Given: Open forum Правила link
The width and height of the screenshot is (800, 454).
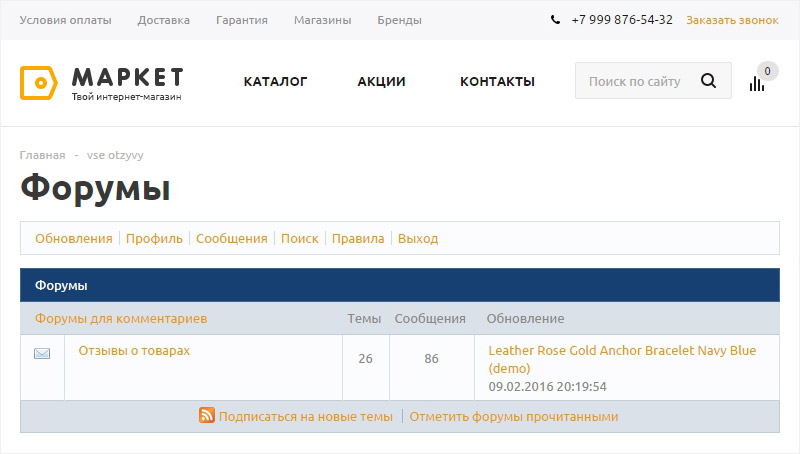Looking at the screenshot, I should pyautogui.click(x=358, y=239).
